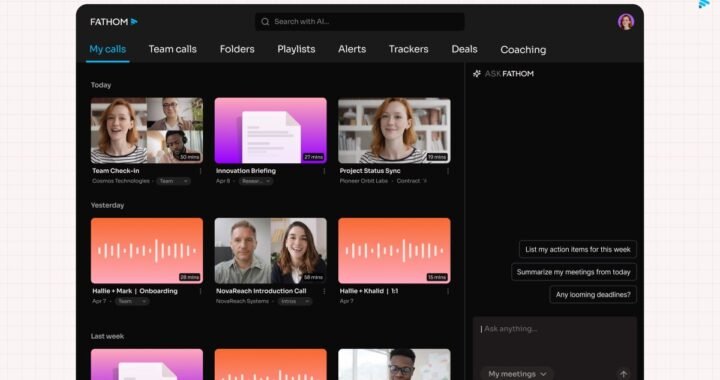Open the Innovation Briefing document thumbnail

(x=270, y=130)
